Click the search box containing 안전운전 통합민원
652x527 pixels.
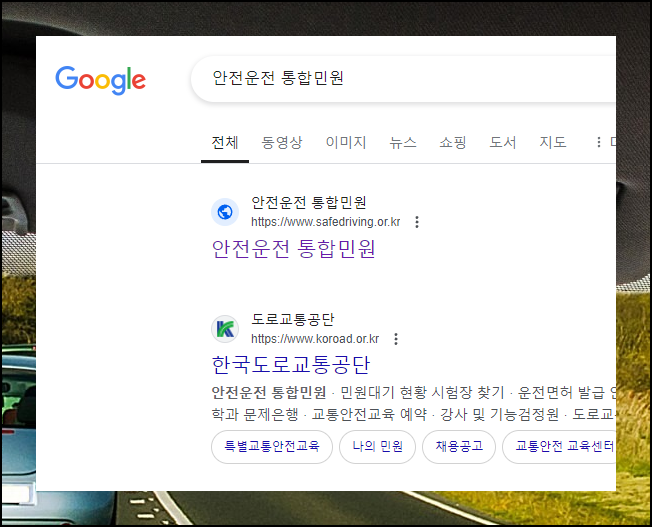[x=403, y=79]
